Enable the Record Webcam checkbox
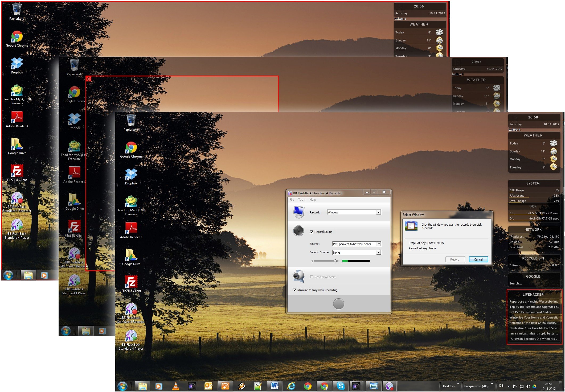The height and width of the screenshot is (392, 565). coord(312,277)
